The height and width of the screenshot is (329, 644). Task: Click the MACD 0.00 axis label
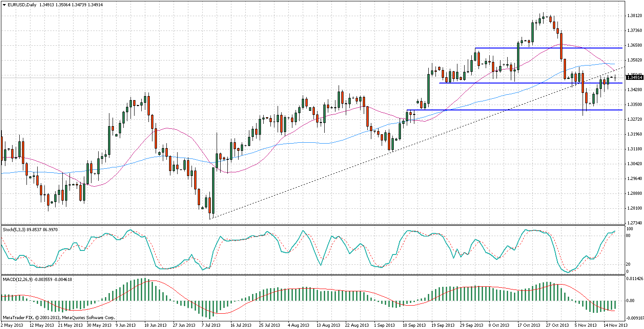[631, 300]
